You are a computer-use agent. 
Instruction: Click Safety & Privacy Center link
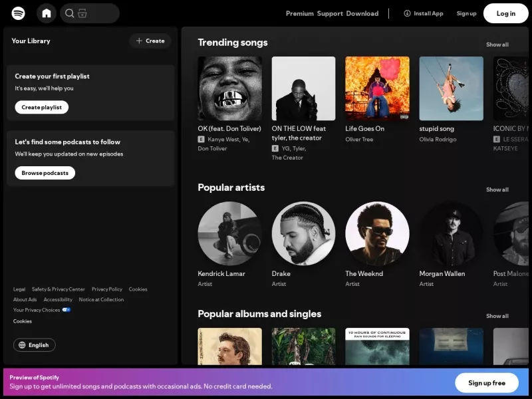59,289
